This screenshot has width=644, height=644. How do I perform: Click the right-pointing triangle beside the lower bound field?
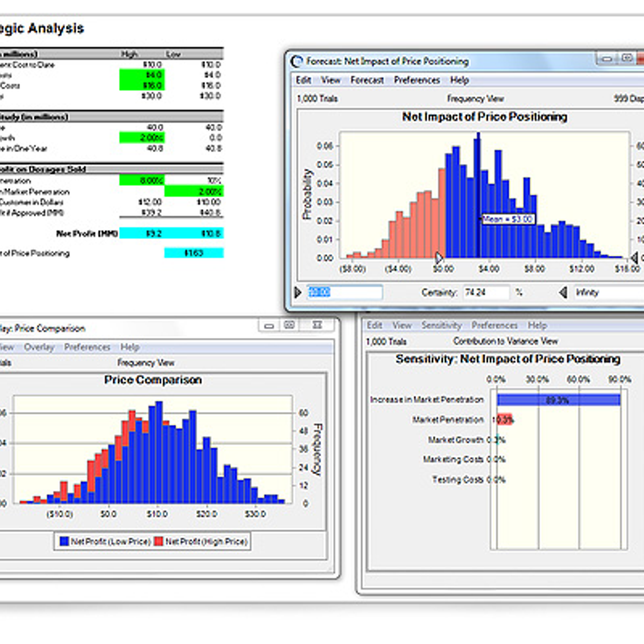click(298, 292)
